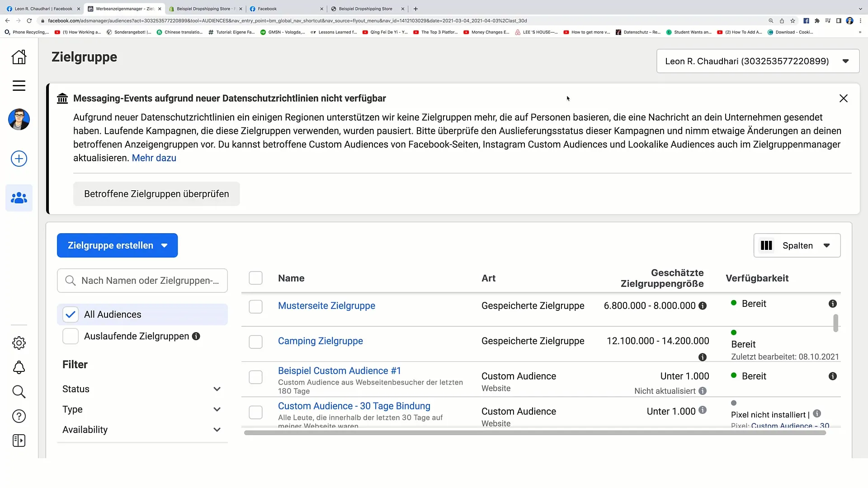Open the Beispiel Custom Audience #1 link

point(340,371)
